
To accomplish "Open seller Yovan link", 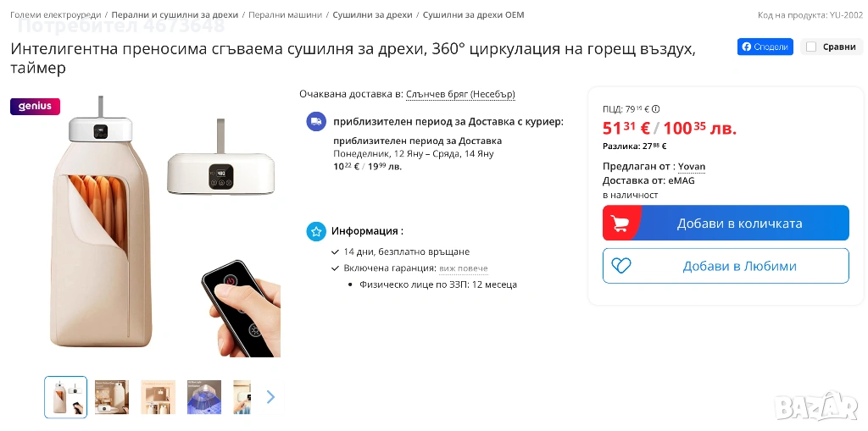I will [x=692, y=167].
